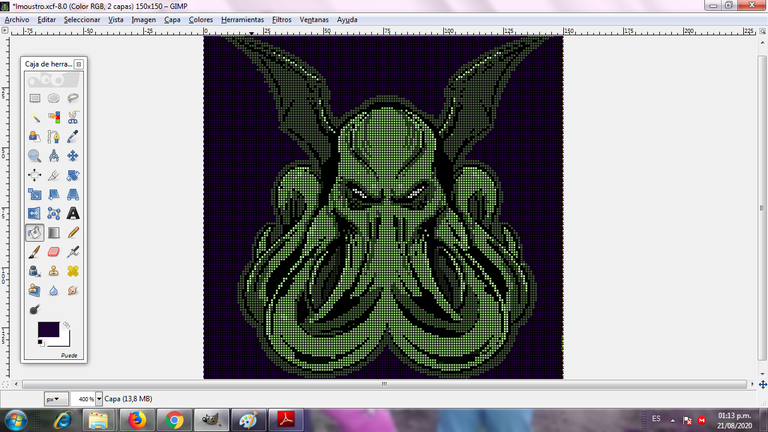The width and height of the screenshot is (768, 432).
Task: Select the Crop tool
Action: click(x=53, y=175)
